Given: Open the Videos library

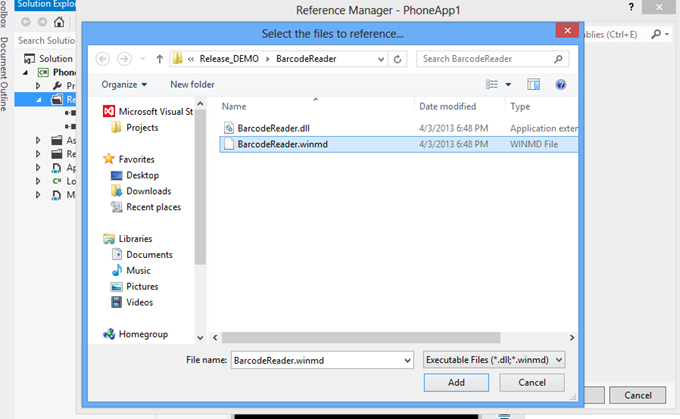Looking at the screenshot, I should [x=132, y=302].
